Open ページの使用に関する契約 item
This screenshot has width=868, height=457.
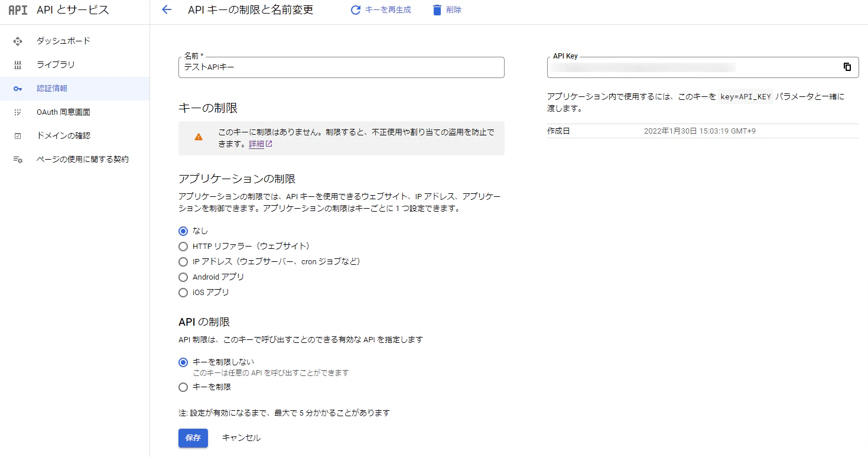pos(82,160)
